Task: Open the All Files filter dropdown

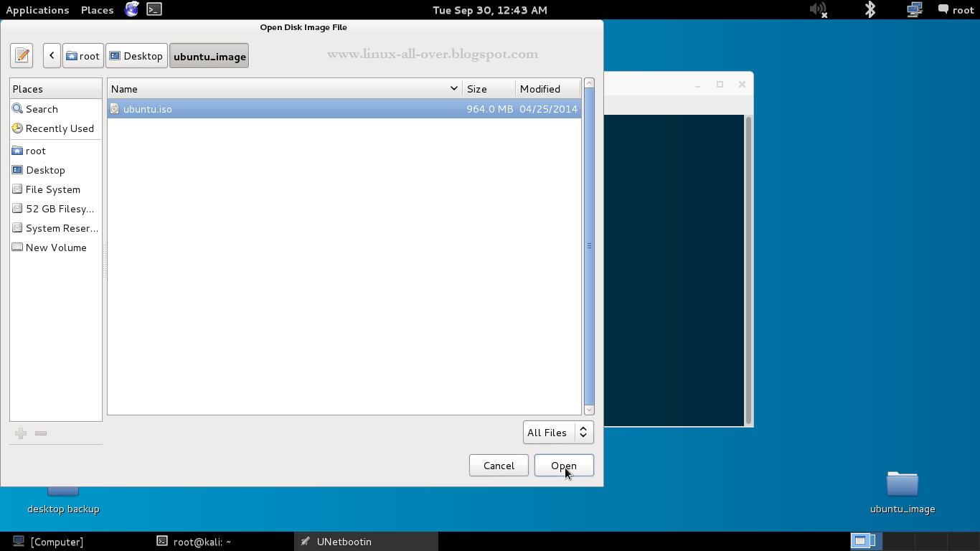Action: (558, 433)
